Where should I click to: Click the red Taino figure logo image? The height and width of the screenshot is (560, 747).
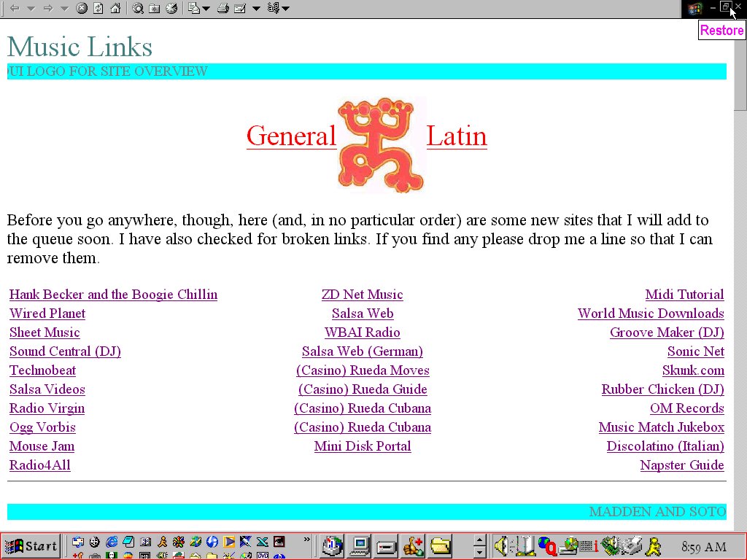point(381,145)
